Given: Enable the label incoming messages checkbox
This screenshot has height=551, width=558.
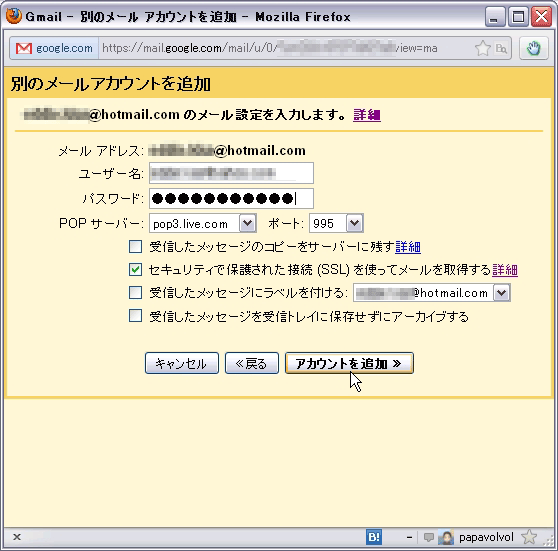Looking at the screenshot, I should click(x=135, y=293).
